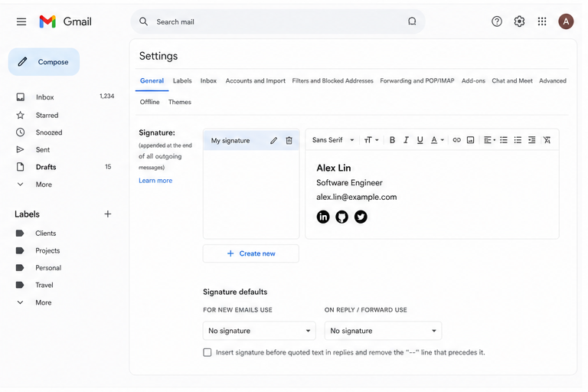Click in the Search mail field
The width and height of the screenshot is (588, 392).
tap(277, 21)
